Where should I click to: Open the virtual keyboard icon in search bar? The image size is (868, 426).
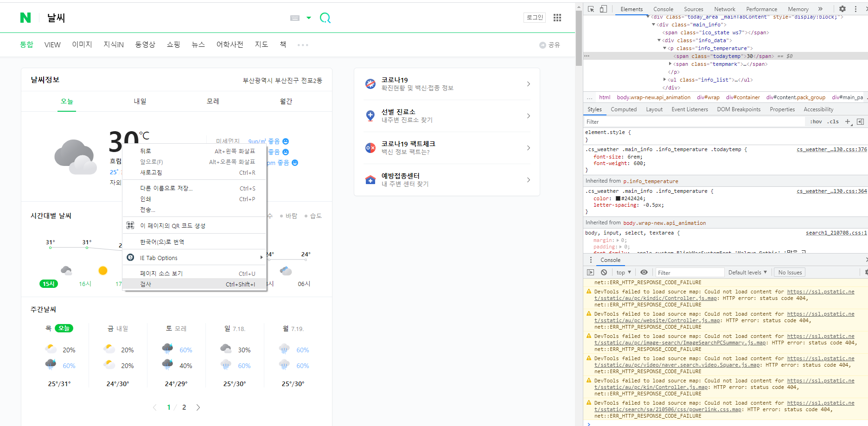[295, 18]
